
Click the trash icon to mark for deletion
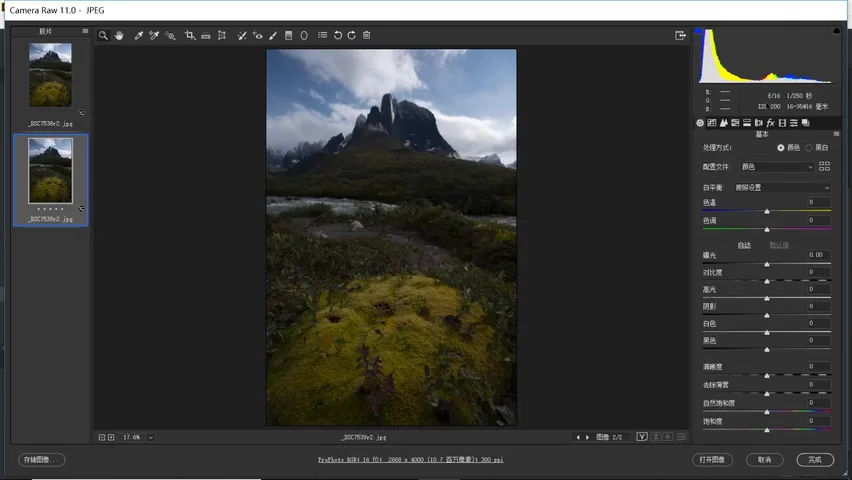367,35
